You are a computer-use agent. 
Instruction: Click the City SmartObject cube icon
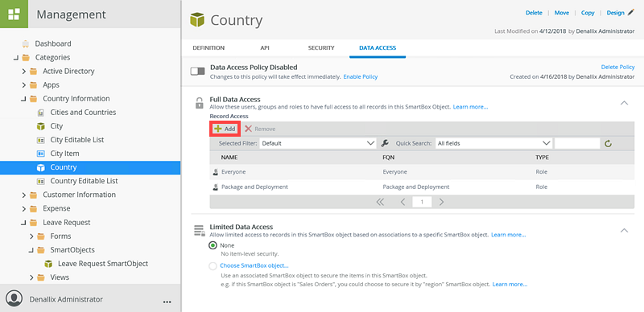[x=41, y=126]
